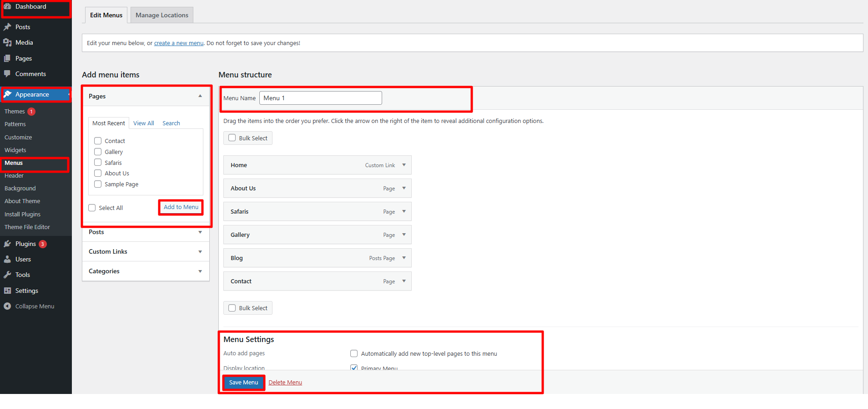Click the Plugins plug icon
Image resolution: width=868 pixels, height=409 pixels.
7,244
